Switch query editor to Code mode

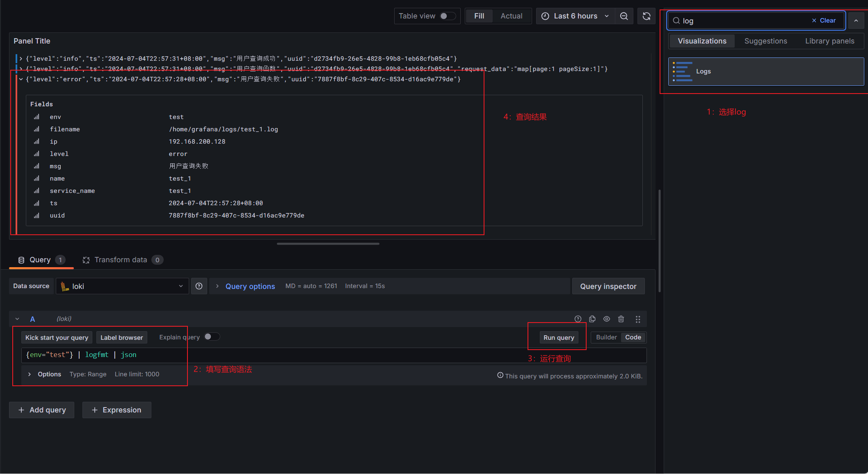click(633, 337)
